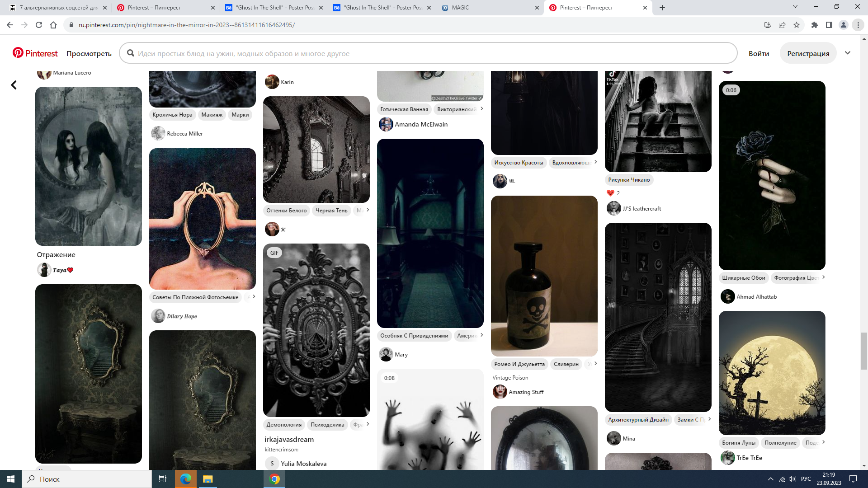The height and width of the screenshot is (488, 868).
Task: Open Microsoft Edge from the taskbar
Action: 186,479
